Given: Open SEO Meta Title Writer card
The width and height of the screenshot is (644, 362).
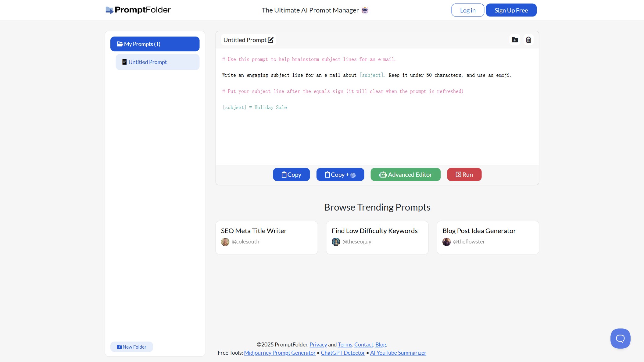Looking at the screenshot, I should pyautogui.click(x=267, y=238).
